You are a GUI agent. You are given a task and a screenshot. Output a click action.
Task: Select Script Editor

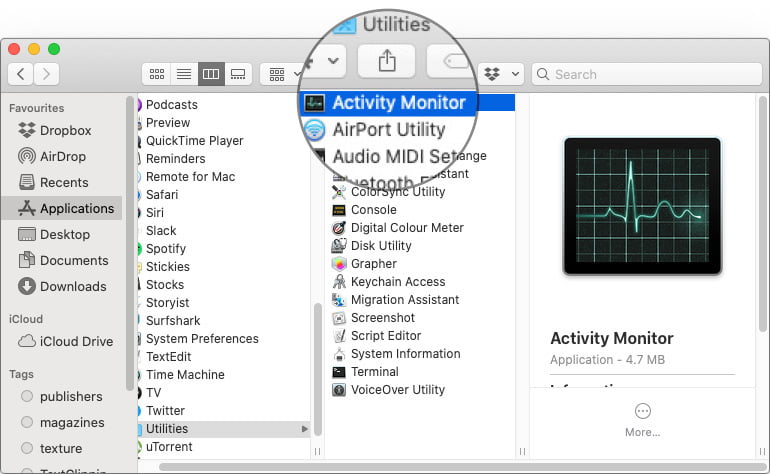tap(385, 336)
